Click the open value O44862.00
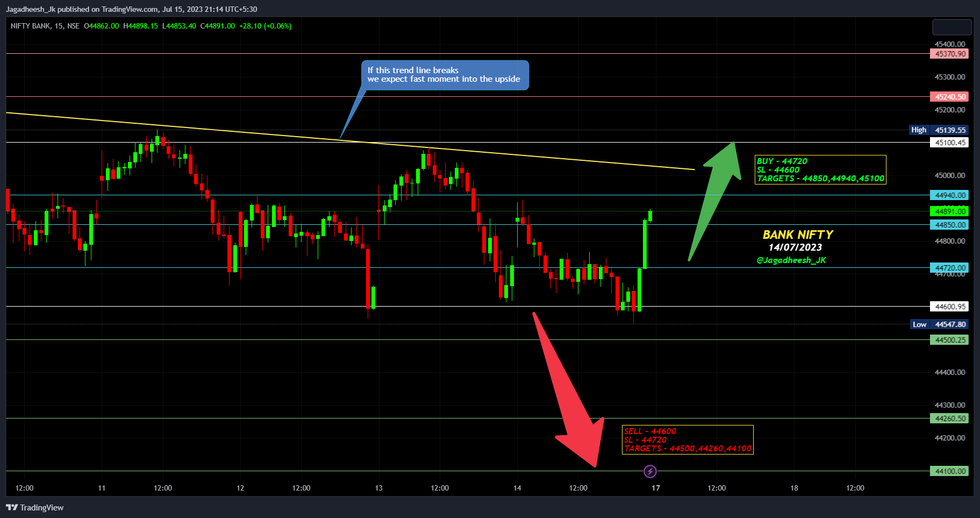 tap(102, 26)
